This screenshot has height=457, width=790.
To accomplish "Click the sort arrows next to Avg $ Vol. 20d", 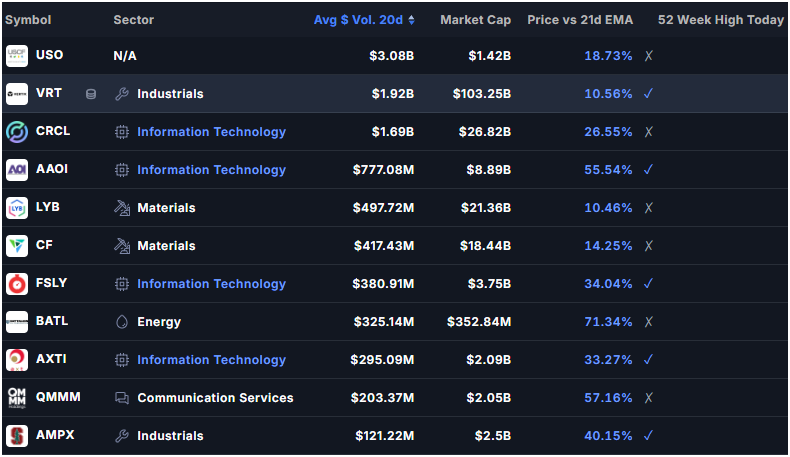I will (412, 20).
